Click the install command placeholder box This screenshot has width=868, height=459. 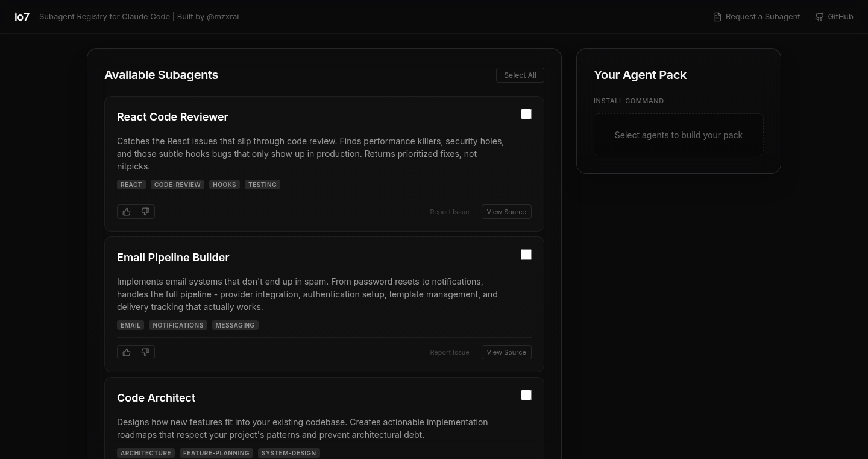click(679, 135)
